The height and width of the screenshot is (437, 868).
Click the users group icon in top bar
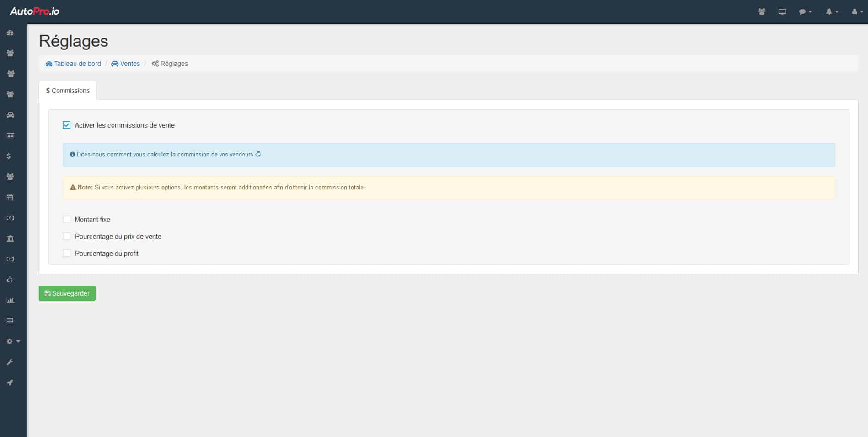click(x=761, y=12)
